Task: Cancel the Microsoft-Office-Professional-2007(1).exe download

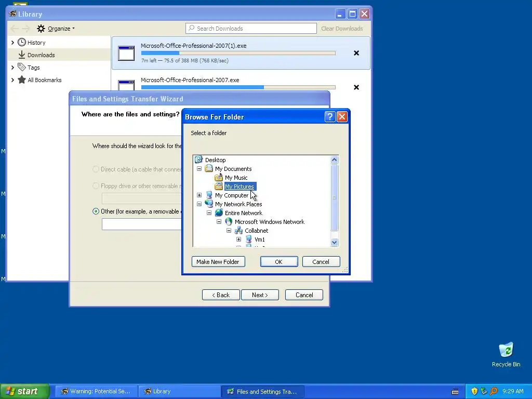Action: (356, 53)
